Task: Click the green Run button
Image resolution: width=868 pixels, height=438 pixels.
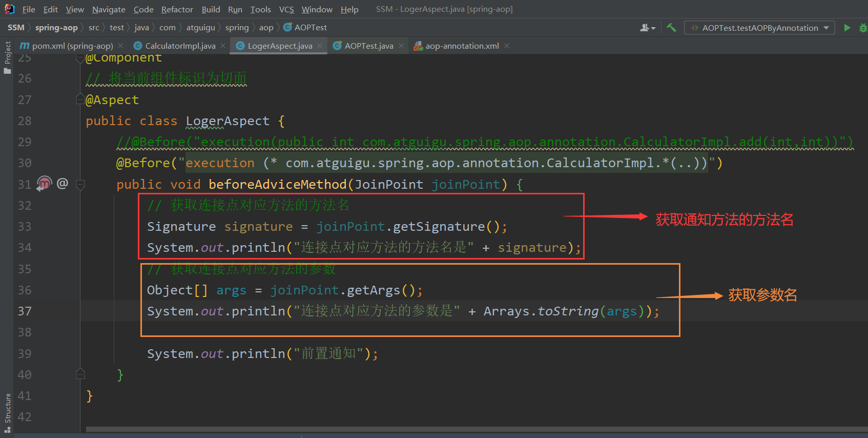Action: coord(847,28)
